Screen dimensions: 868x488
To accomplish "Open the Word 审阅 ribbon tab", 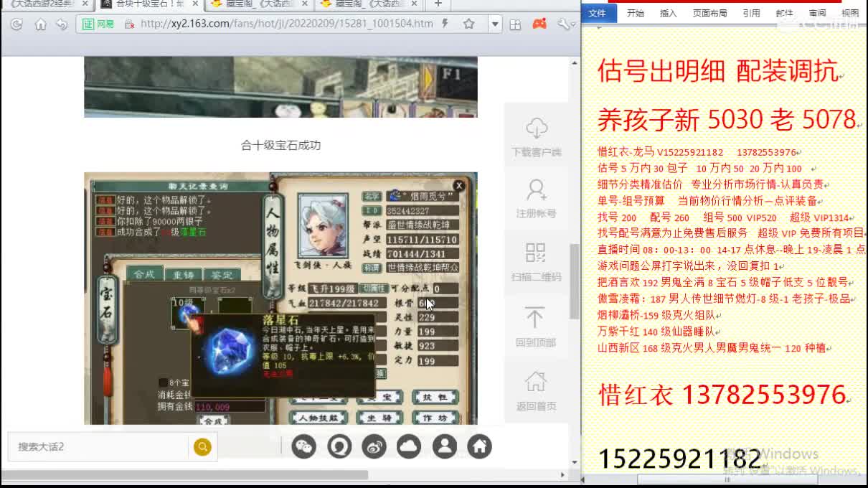I will tap(817, 13).
